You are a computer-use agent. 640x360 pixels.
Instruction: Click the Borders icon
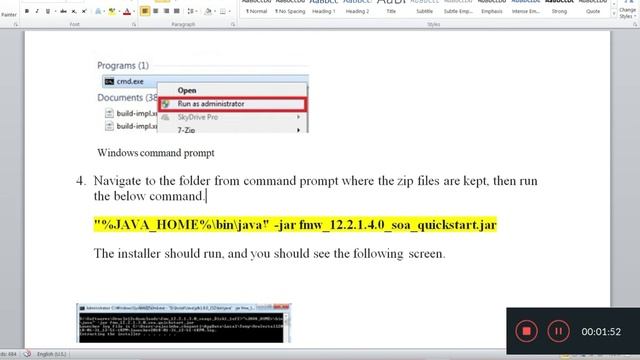click(222, 11)
